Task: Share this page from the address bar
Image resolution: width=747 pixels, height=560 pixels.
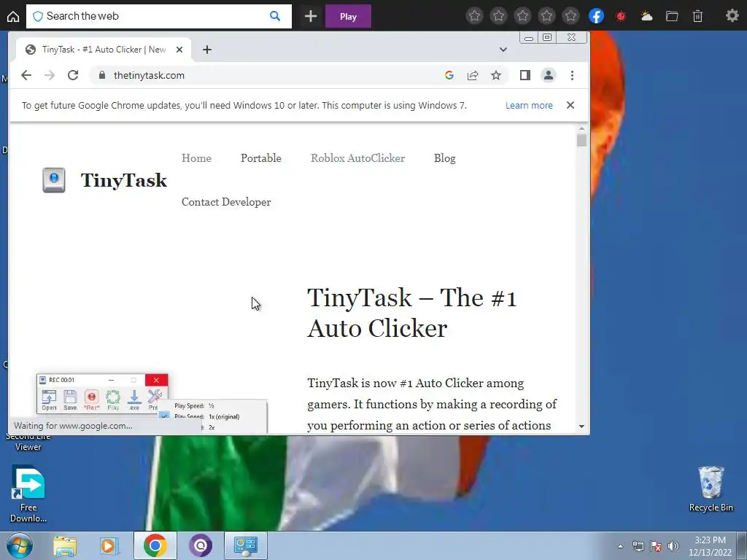Action: click(x=473, y=75)
